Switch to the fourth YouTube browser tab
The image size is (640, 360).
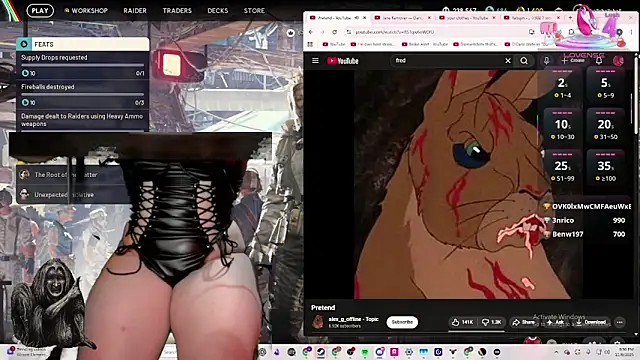coord(531,18)
